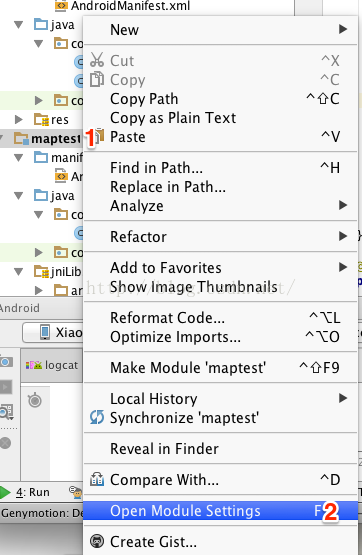
Task: Click the Synchronize 'maptest' refresh icon
Action: tap(97, 417)
